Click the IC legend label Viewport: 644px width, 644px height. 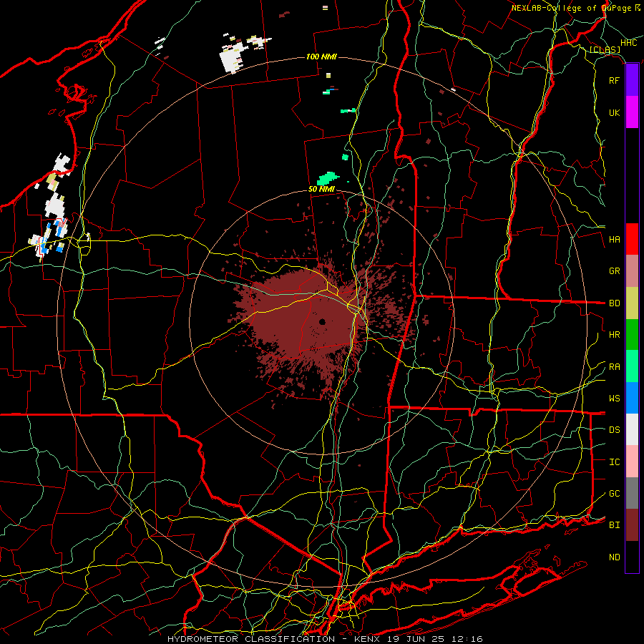click(x=615, y=462)
